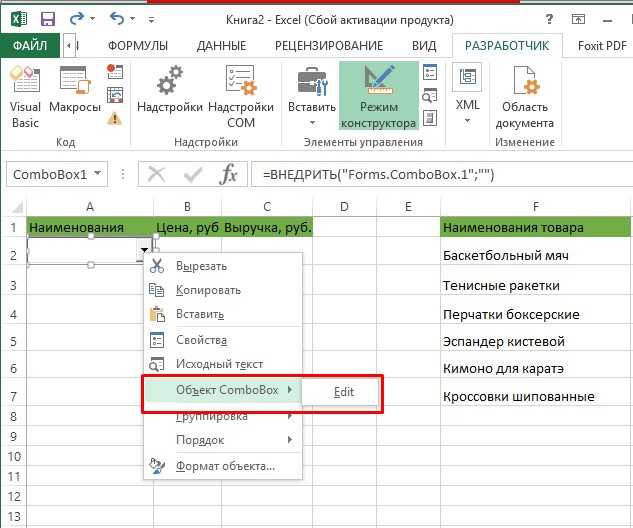Open the XML dropdown arrow
The height and width of the screenshot is (528, 633).
click(x=467, y=121)
